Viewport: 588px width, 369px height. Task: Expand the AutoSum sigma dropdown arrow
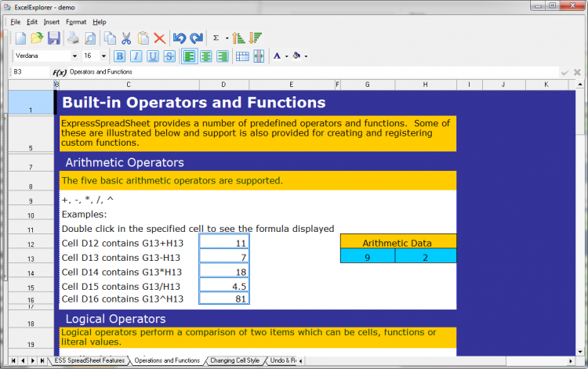click(x=227, y=38)
